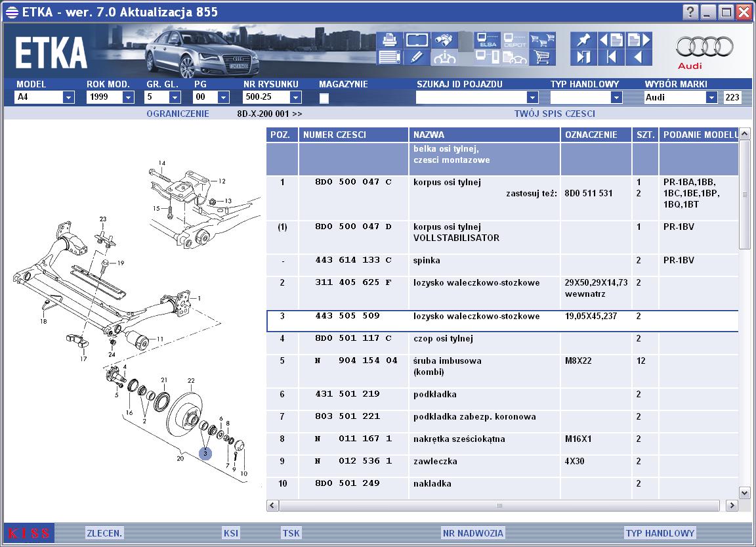Select the czop osi tylnej row
Screen dimensions: 756x547
503,343
